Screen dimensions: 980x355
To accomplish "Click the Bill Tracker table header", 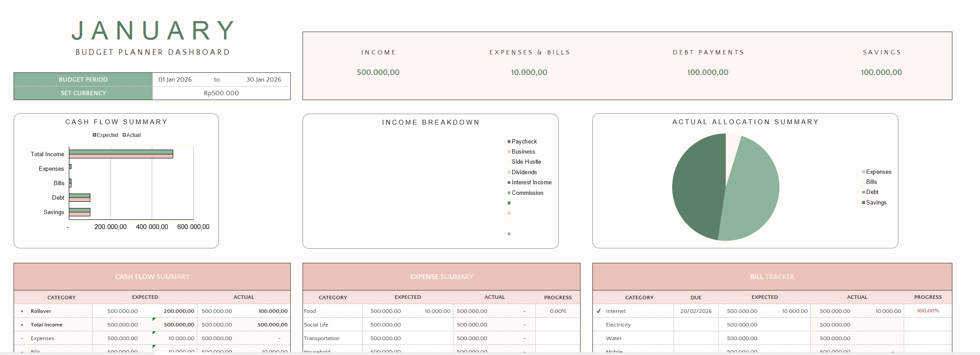I will pos(772,277).
